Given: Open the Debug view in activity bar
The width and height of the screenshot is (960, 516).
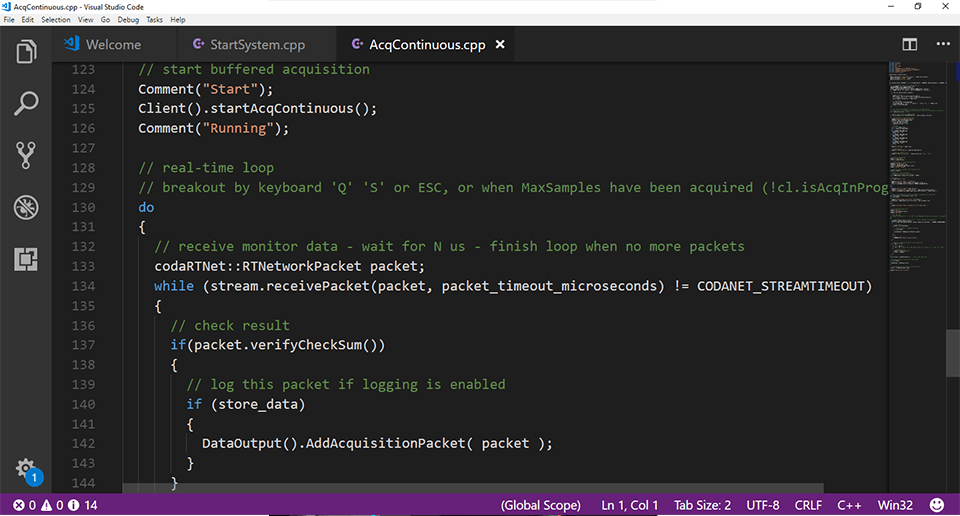Looking at the screenshot, I should (x=26, y=207).
